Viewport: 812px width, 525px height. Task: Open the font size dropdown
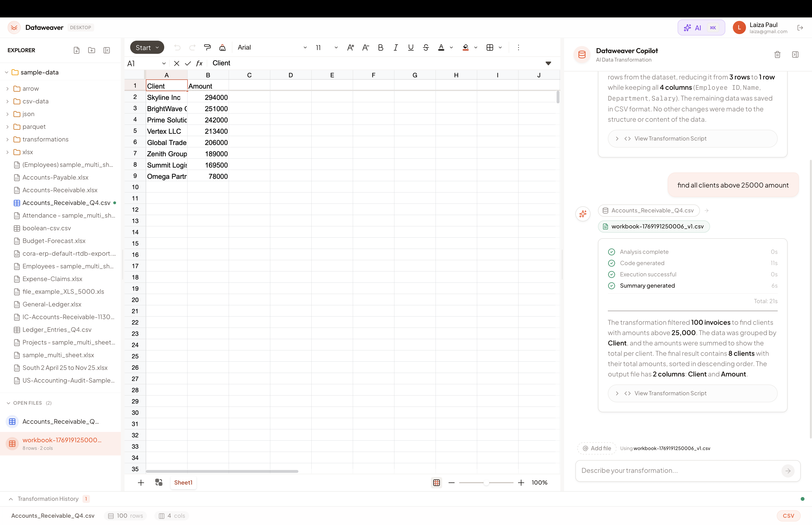tap(326, 47)
